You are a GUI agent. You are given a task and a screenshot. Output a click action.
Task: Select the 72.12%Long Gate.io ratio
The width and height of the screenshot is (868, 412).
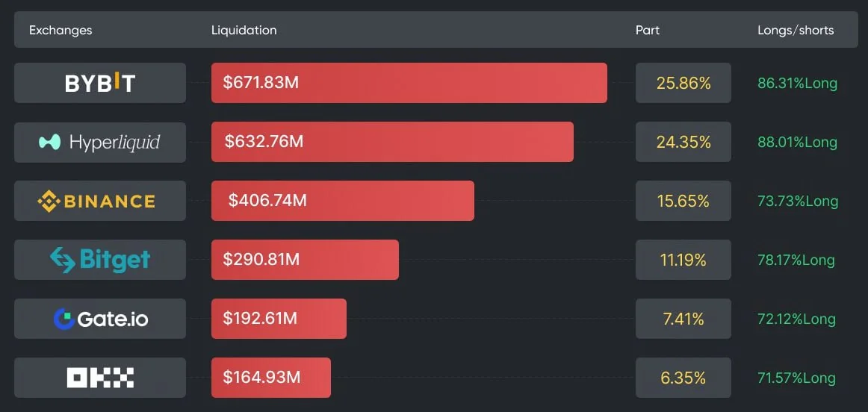796,319
